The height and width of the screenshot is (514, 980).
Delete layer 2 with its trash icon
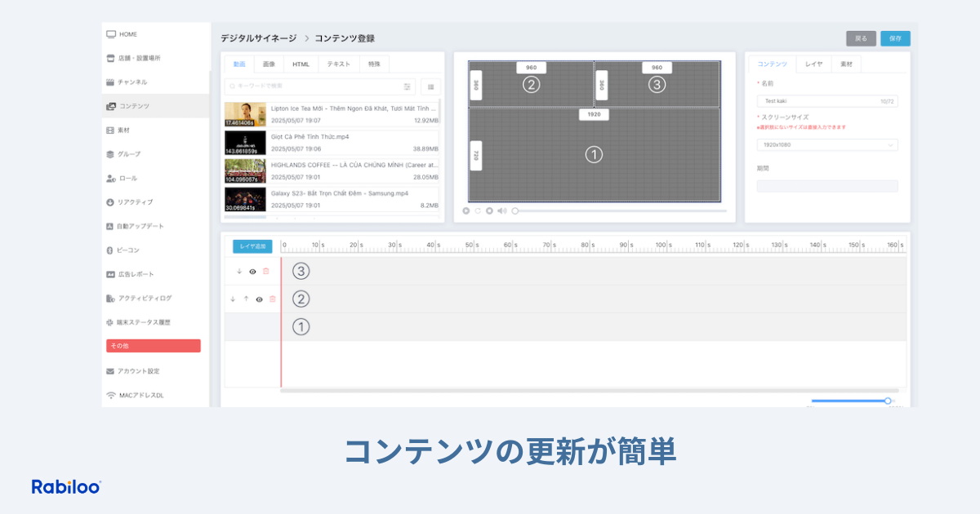272,299
